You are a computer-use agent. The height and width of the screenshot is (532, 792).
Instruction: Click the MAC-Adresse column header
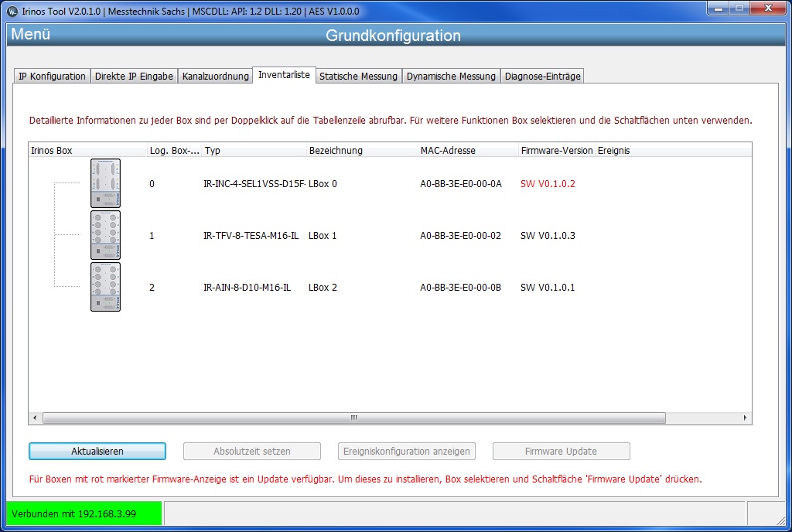pyautogui.click(x=468, y=151)
